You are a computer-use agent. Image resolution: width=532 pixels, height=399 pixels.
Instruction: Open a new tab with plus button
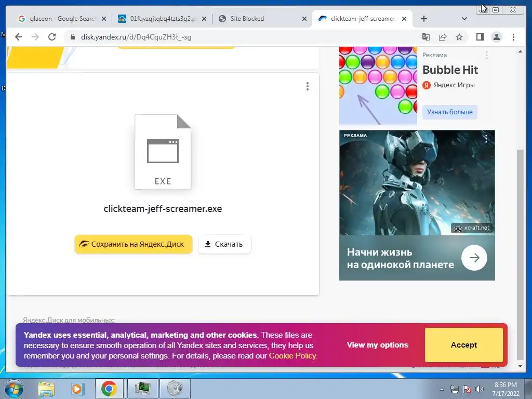click(x=424, y=19)
